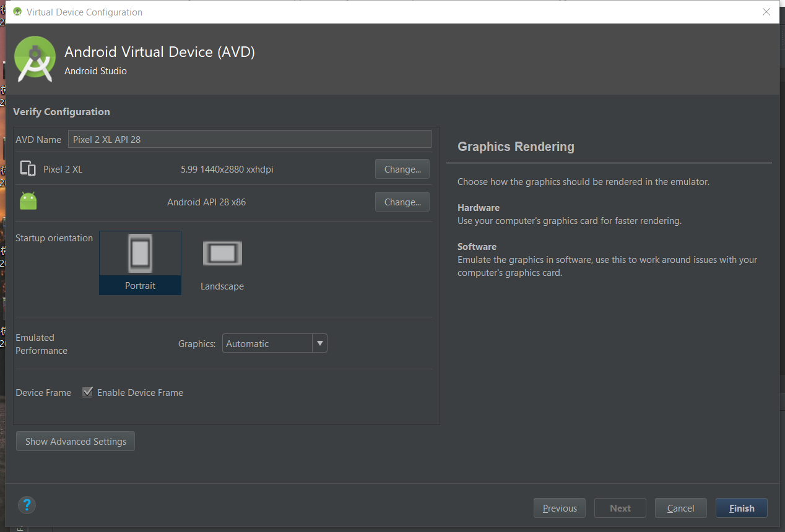Open help via the question mark icon
This screenshot has width=785, height=532.
[x=27, y=505]
